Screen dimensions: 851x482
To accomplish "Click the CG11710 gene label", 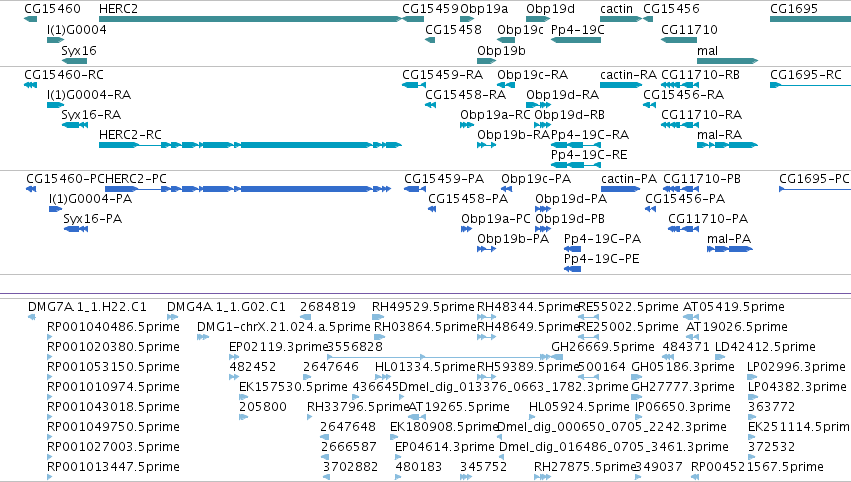I will click(x=689, y=29).
